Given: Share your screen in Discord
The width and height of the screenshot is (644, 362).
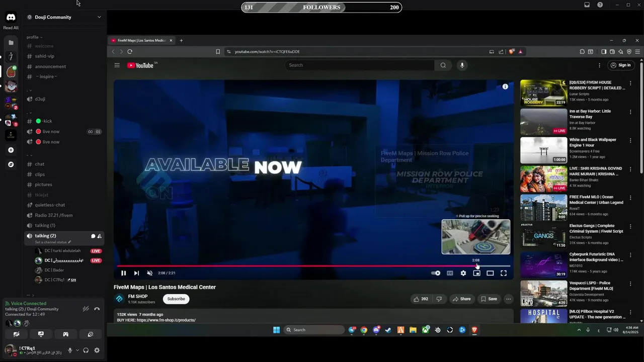Looking at the screenshot, I should [x=41, y=334].
